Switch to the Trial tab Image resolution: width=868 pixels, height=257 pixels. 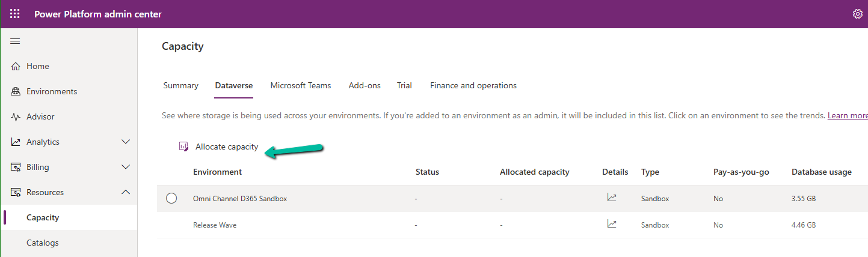pyautogui.click(x=404, y=85)
